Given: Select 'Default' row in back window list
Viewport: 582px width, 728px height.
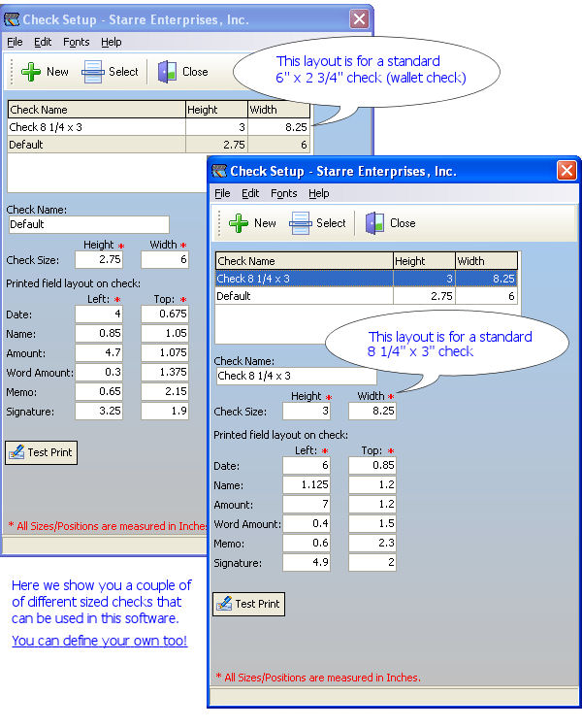Looking at the screenshot, I should [x=159, y=145].
